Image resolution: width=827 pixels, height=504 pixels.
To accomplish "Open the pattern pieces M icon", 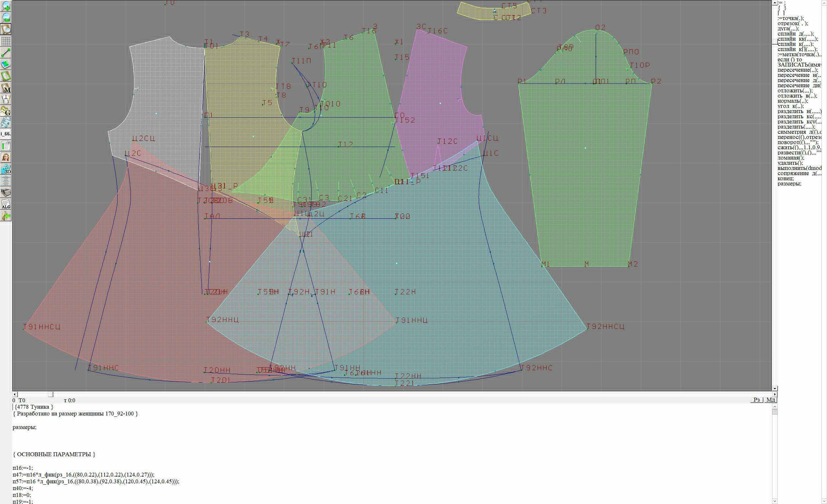I will pyautogui.click(x=6, y=88).
